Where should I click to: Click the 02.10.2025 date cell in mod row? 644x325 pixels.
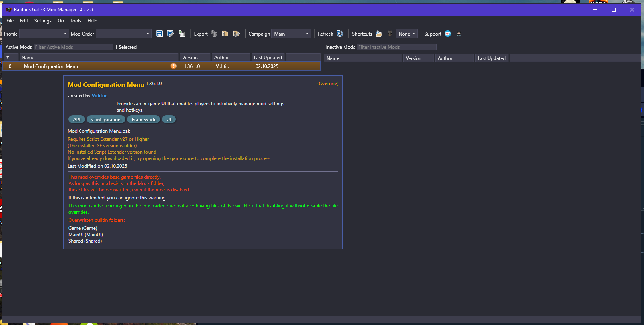267,66
